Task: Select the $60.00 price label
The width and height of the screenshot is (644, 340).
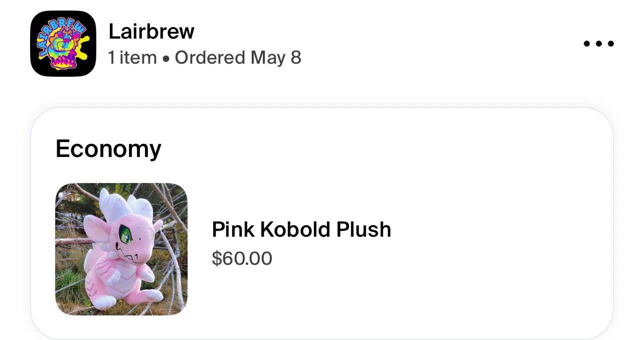Action: coord(242,259)
